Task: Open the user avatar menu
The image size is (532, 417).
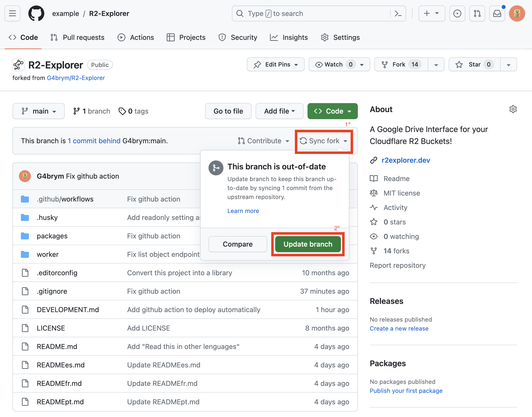Action: (x=517, y=13)
